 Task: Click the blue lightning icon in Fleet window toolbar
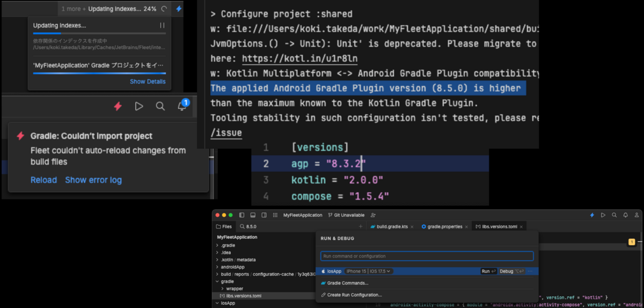click(x=592, y=215)
